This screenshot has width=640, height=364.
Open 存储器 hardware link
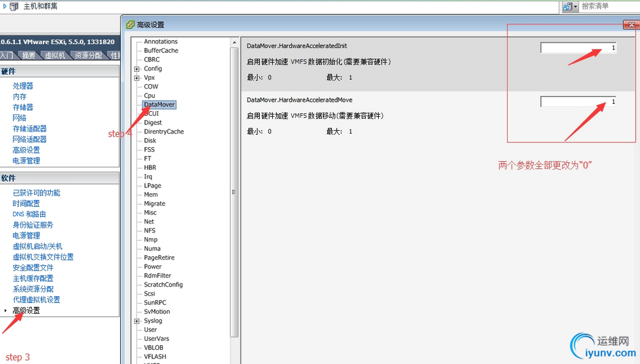coord(23,107)
